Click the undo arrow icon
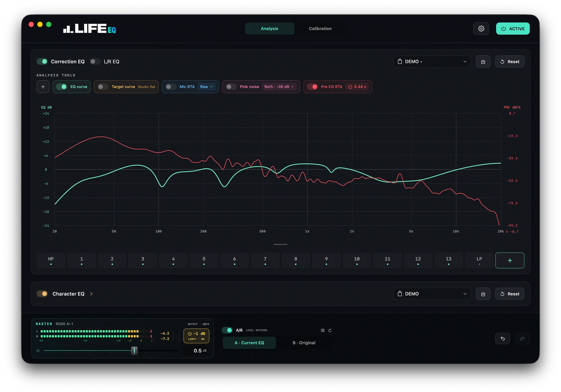The width and height of the screenshot is (561, 392). tap(503, 338)
